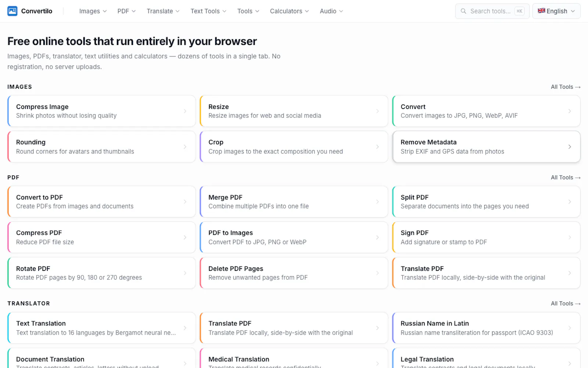Viewport: 588px width, 368px height.
Task: Expand the PDF menu
Action: [x=126, y=11]
